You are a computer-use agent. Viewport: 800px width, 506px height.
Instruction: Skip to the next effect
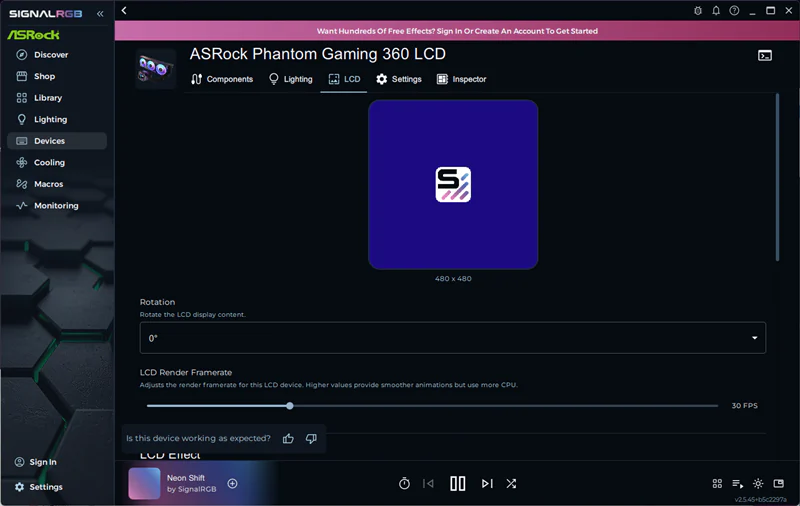487,483
